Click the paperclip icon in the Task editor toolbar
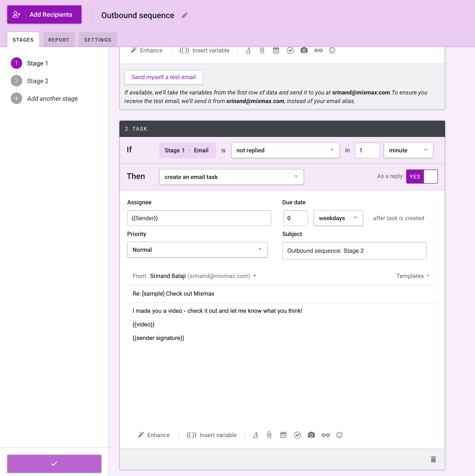This screenshot has height=476, width=475. click(269, 435)
